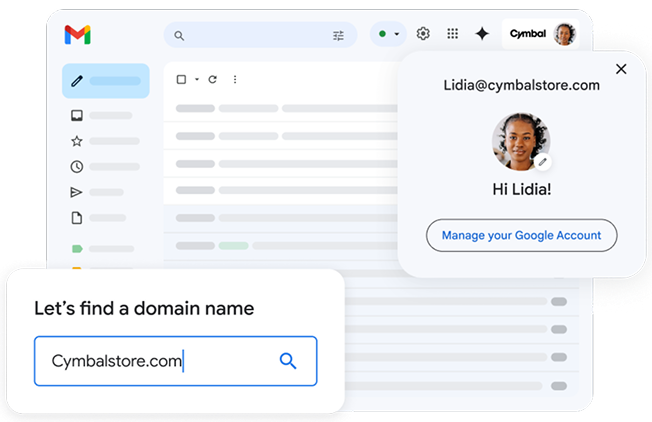Close the account popup
The image size is (652, 422).
pyautogui.click(x=621, y=69)
